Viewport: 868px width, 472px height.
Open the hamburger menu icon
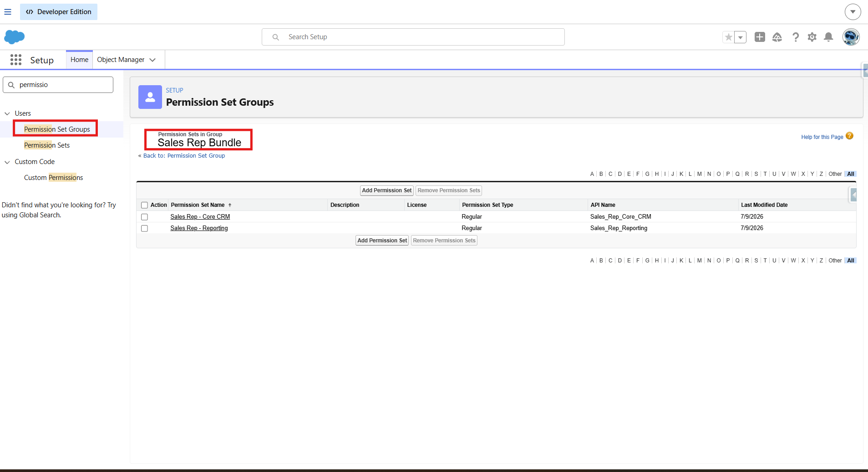[x=8, y=12]
